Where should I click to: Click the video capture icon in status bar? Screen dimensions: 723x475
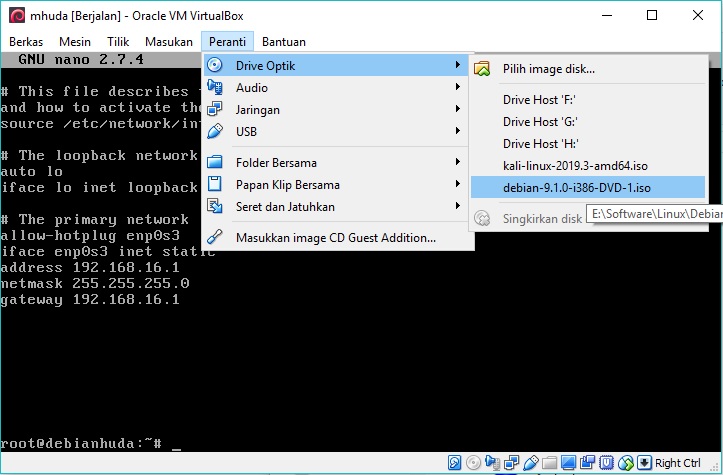(x=587, y=462)
